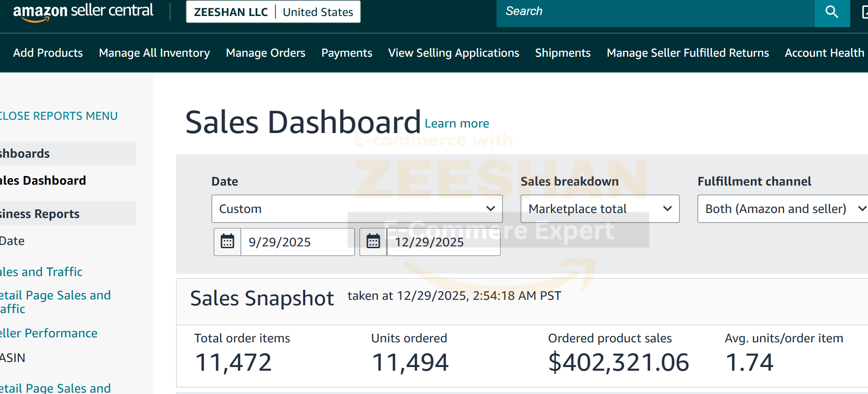Navigate to the Payments page
The image size is (868, 394).
click(346, 53)
